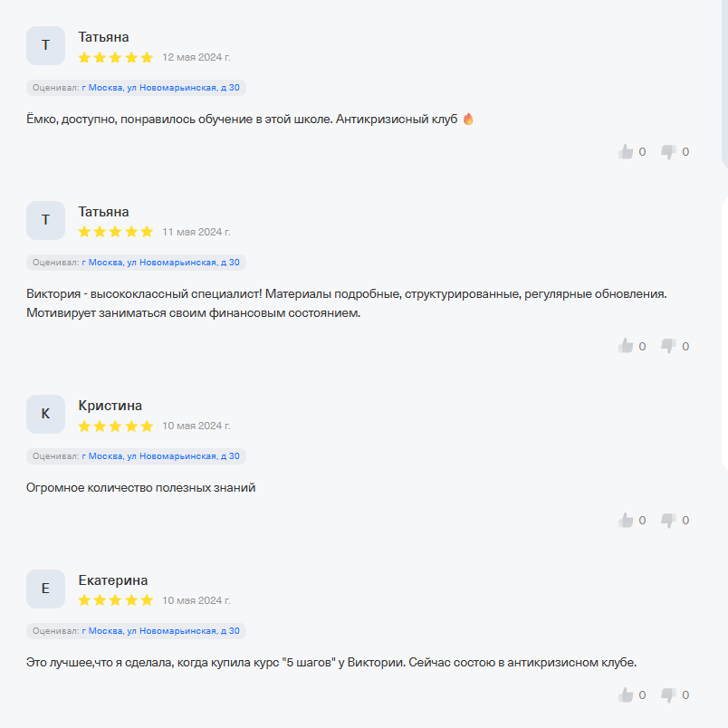Click the star rating in Ekaterina's review
The height and width of the screenshot is (728, 728).
[x=116, y=600]
